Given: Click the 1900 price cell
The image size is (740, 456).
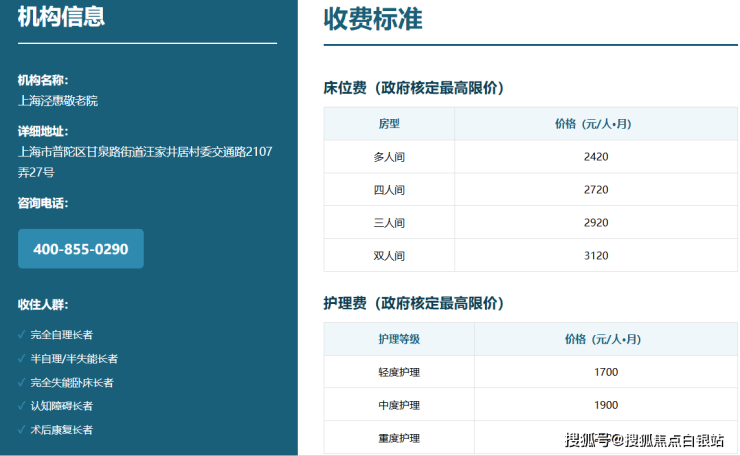Looking at the screenshot, I should 606,405.
